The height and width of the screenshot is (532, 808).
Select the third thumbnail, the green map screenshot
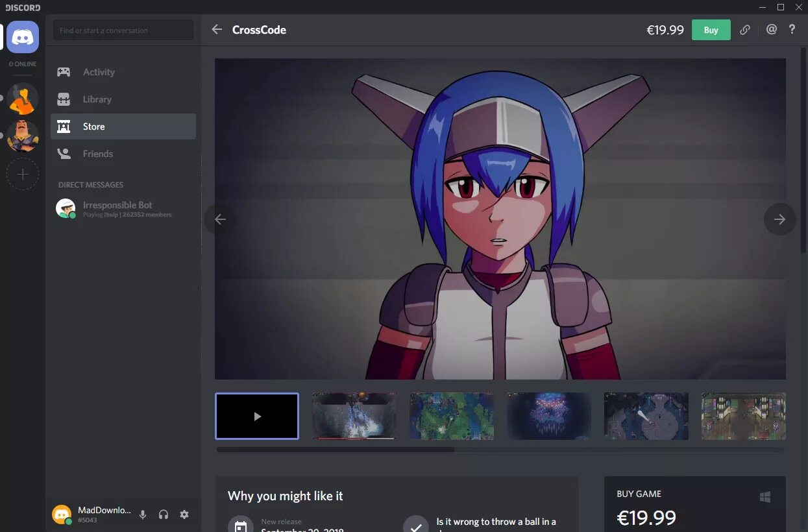(x=452, y=416)
